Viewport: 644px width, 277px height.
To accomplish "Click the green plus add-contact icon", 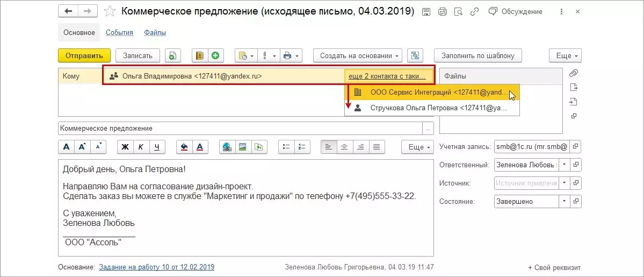I will (x=215, y=55).
